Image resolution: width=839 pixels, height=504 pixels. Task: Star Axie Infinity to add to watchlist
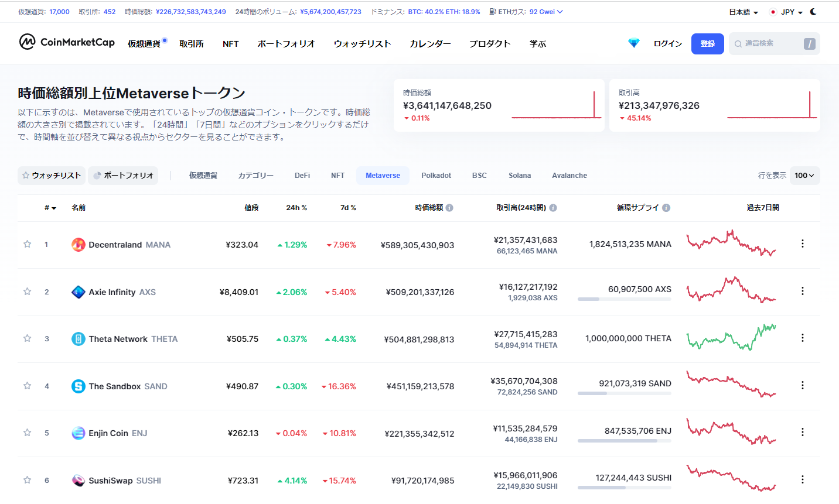pos(27,292)
